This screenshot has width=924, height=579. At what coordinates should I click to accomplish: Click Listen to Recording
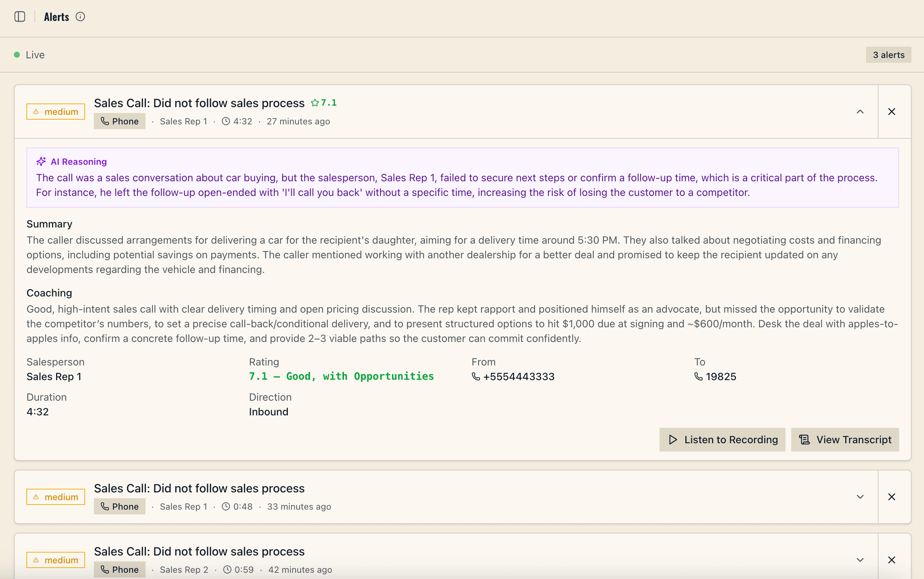click(722, 440)
